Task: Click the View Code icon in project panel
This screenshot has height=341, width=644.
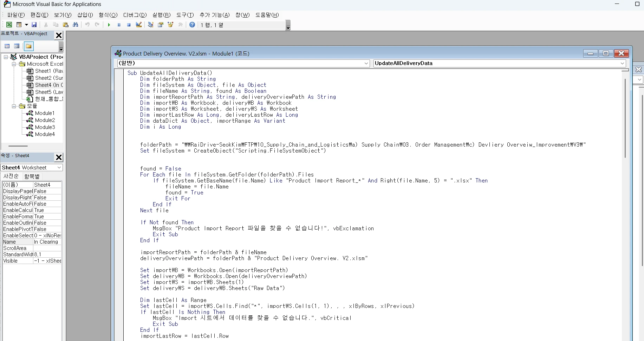Action: [x=7, y=46]
